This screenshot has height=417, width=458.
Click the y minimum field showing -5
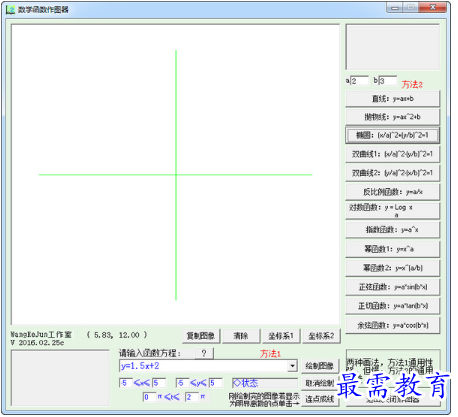[182, 383]
